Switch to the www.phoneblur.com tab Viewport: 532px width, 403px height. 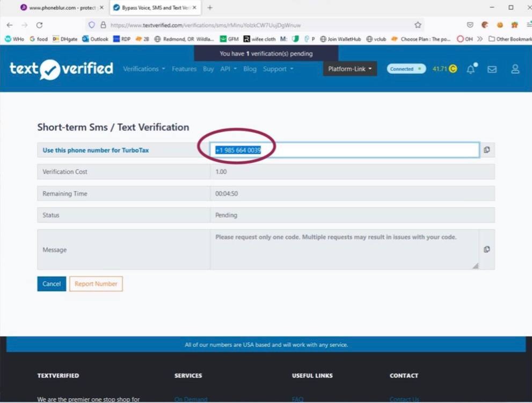pos(63,8)
